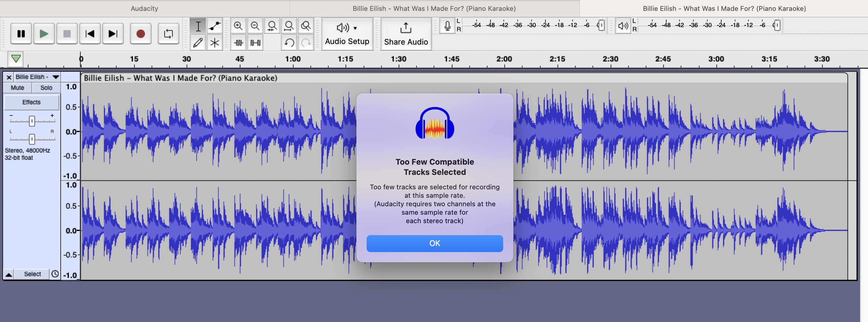Viewport: 868px width, 322px height.
Task: Select the Multi-tool
Action: (215, 43)
